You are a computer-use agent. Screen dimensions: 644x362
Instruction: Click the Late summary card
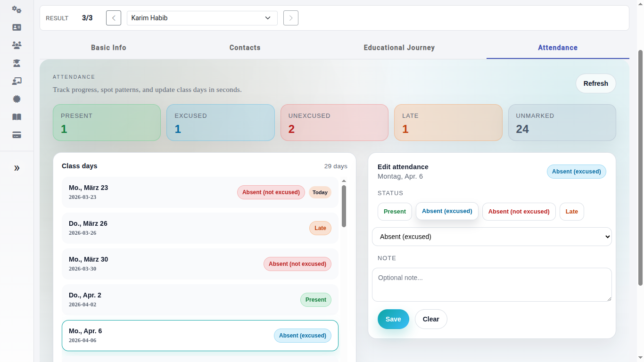click(448, 123)
